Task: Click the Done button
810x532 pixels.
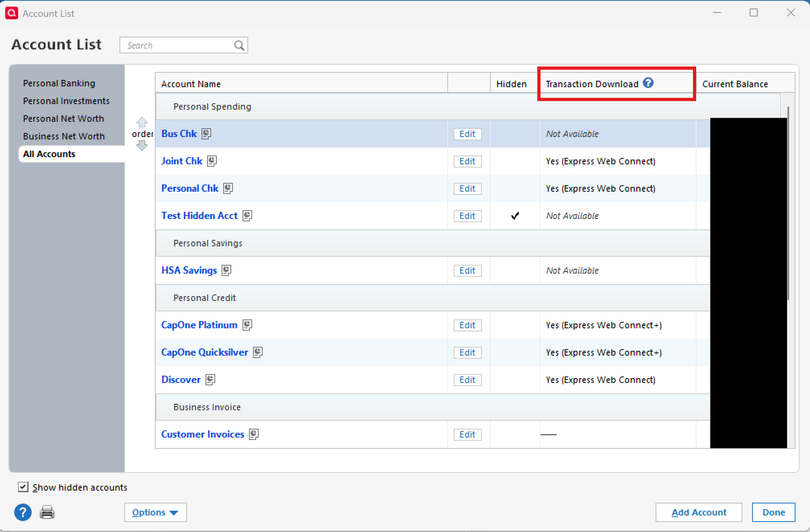Action: [773, 512]
